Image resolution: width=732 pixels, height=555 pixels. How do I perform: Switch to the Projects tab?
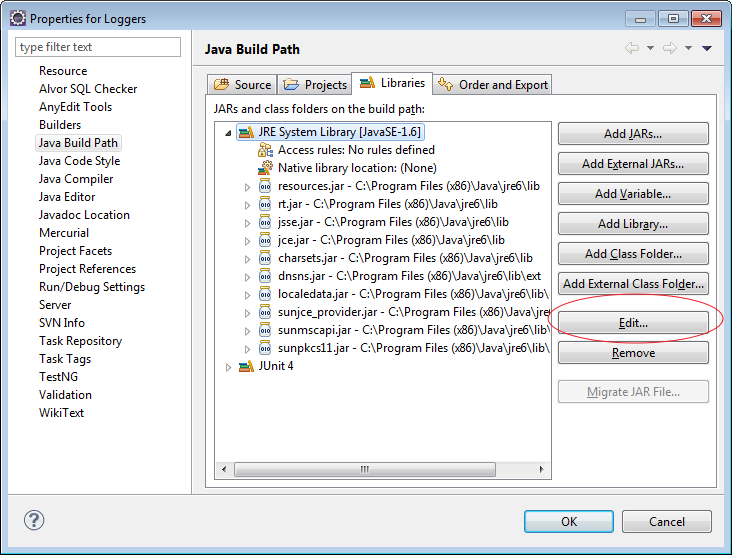315,84
